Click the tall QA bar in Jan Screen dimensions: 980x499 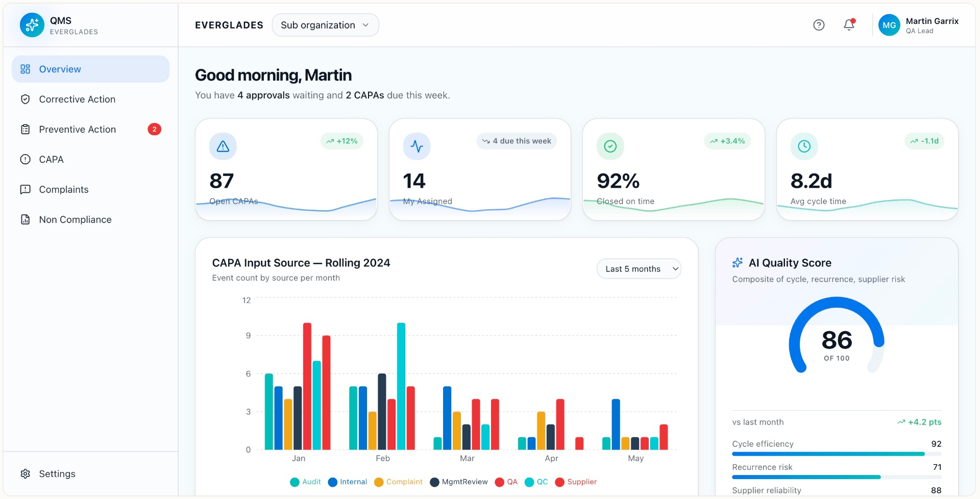click(x=307, y=386)
